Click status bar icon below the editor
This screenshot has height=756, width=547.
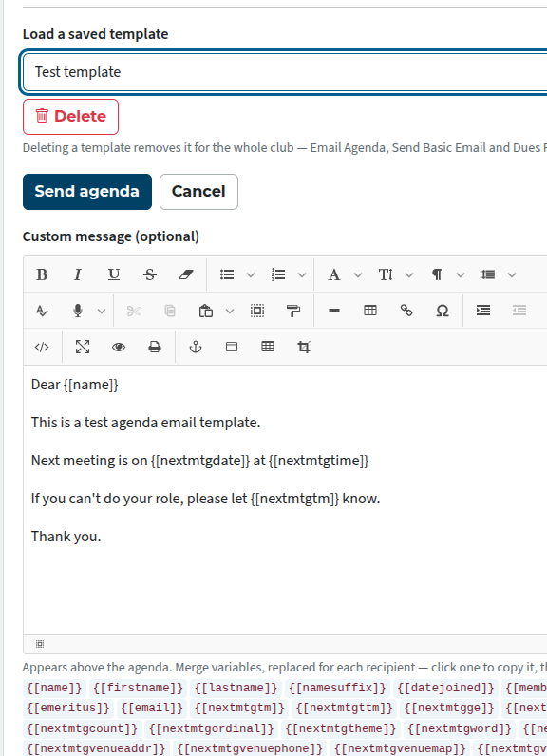[40, 644]
